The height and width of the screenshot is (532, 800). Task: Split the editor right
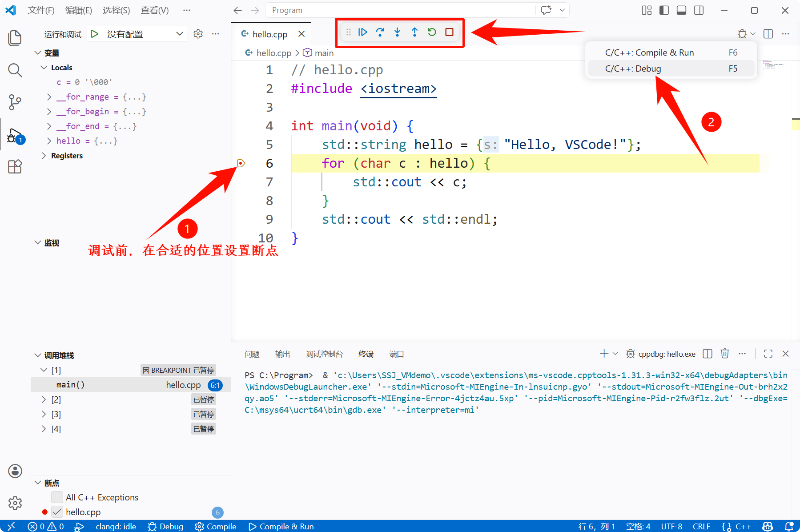[x=768, y=34]
